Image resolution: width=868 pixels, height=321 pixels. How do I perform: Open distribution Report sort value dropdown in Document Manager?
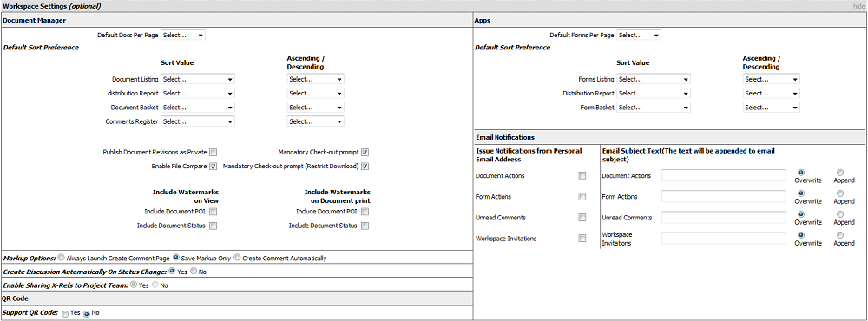pos(198,94)
